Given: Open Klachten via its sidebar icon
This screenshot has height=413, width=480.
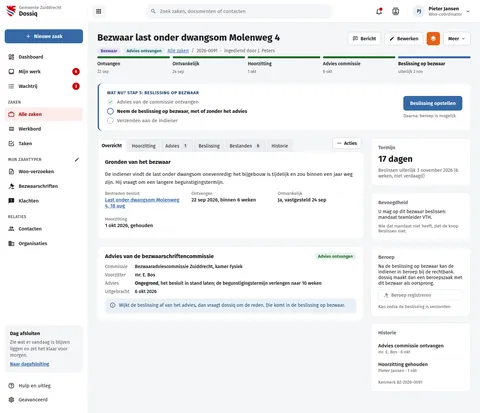Looking at the screenshot, I should 11,201.
